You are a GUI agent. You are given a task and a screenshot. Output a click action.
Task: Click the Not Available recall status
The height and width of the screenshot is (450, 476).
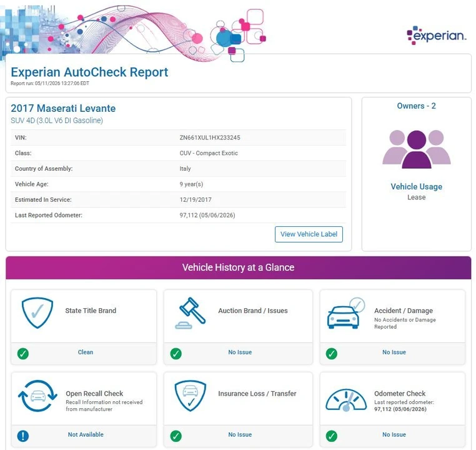[86, 434]
